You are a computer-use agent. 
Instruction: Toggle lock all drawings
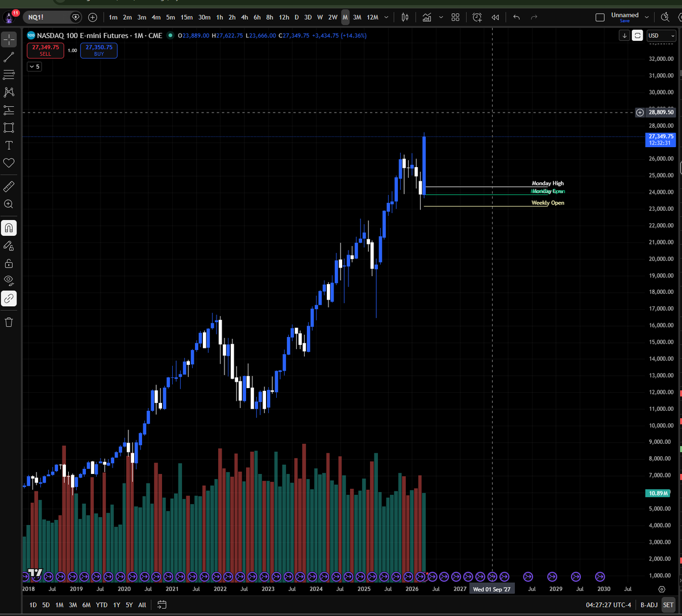click(x=9, y=263)
